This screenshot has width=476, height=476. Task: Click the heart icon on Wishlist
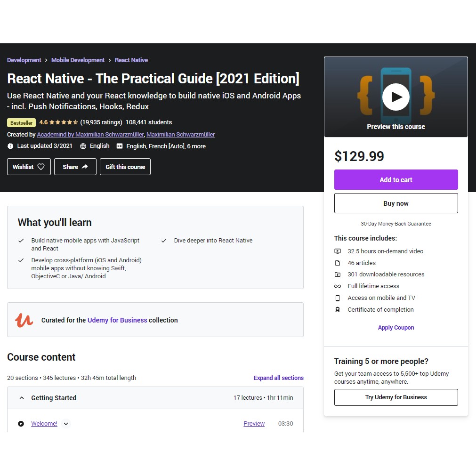(x=41, y=167)
